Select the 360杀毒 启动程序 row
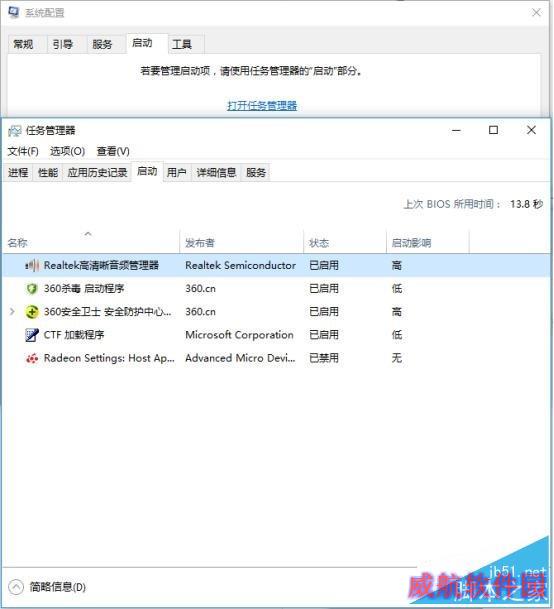 click(x=277, y=289)
